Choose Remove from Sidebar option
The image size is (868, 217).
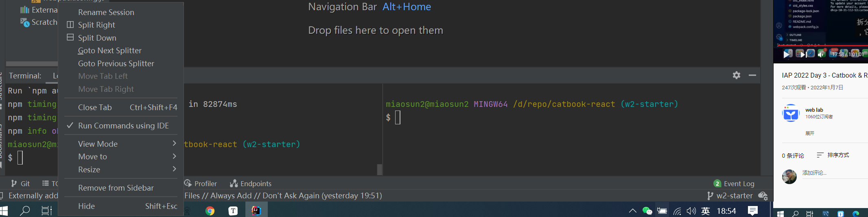(116, 188)
